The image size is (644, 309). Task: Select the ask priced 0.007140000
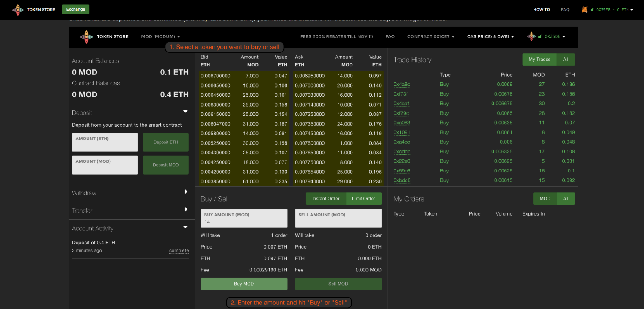click(x=339, y=104)
